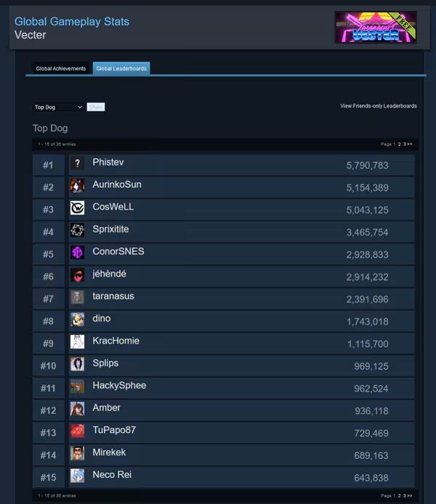Click ConorSNES purple avatar icon
This screenshot has width=436, height=504.
[77, 253]
